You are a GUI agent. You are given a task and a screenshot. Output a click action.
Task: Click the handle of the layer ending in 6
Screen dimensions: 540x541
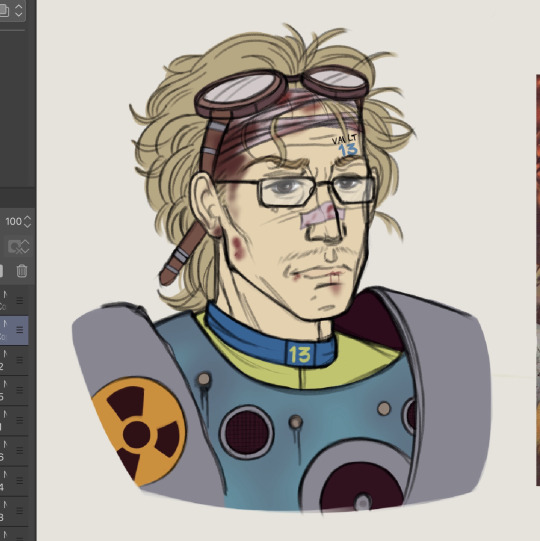pos(20,450)
